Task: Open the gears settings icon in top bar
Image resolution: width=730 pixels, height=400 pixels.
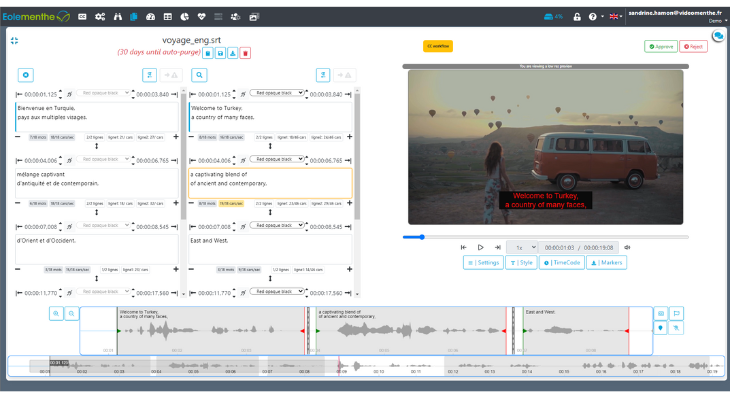Action: tap(100, 17)
